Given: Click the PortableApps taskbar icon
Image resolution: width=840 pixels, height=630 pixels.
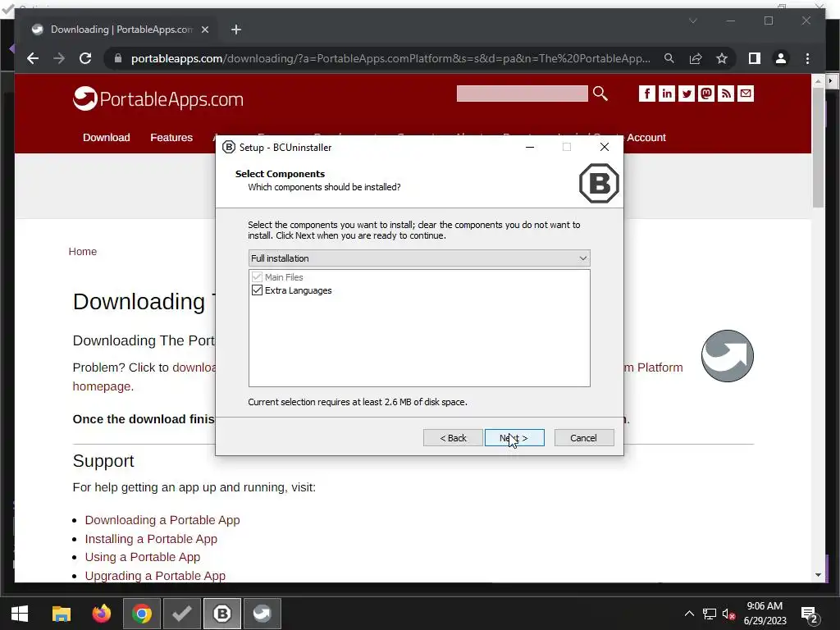Looking at the screenshot, I should (x=262, y=614).
